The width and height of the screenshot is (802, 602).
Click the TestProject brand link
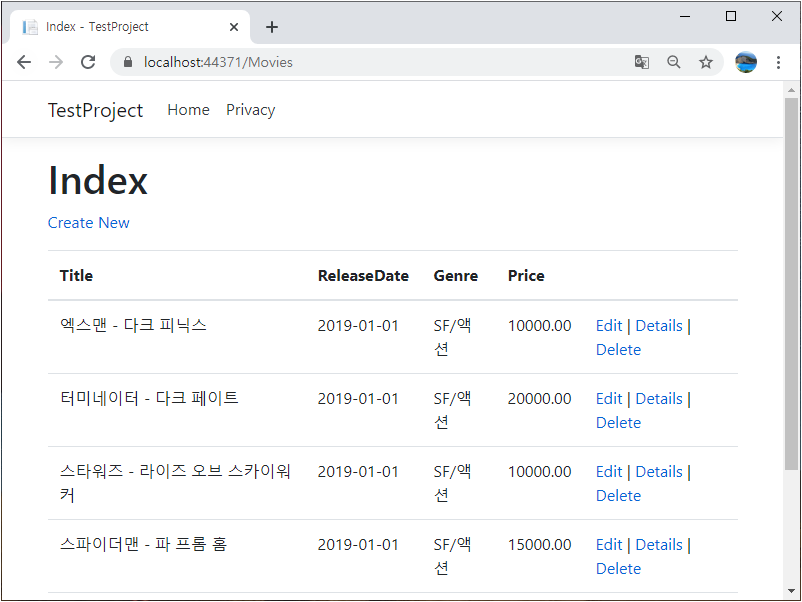coord(95,110)
